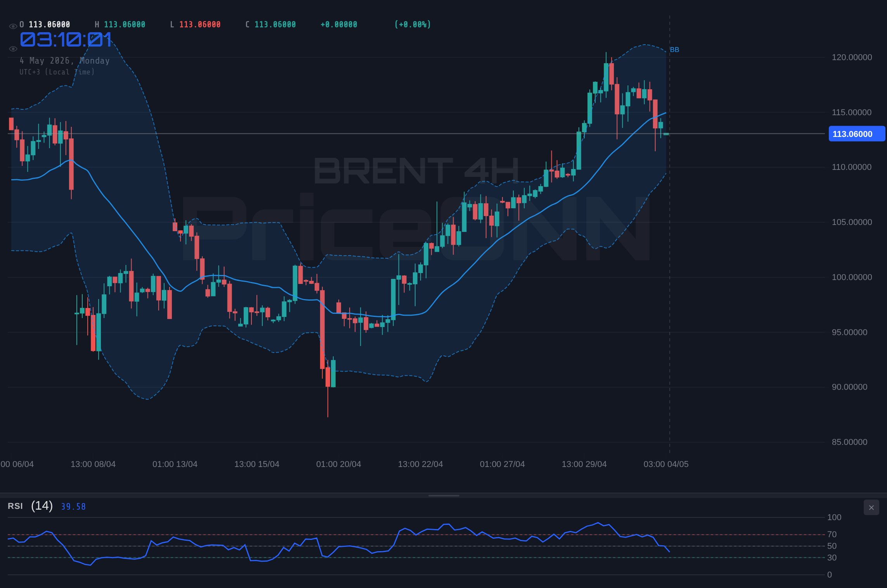Click the 01:00 27/04 time label
Screen dimensions: 887x588
(x=502, y=464)
